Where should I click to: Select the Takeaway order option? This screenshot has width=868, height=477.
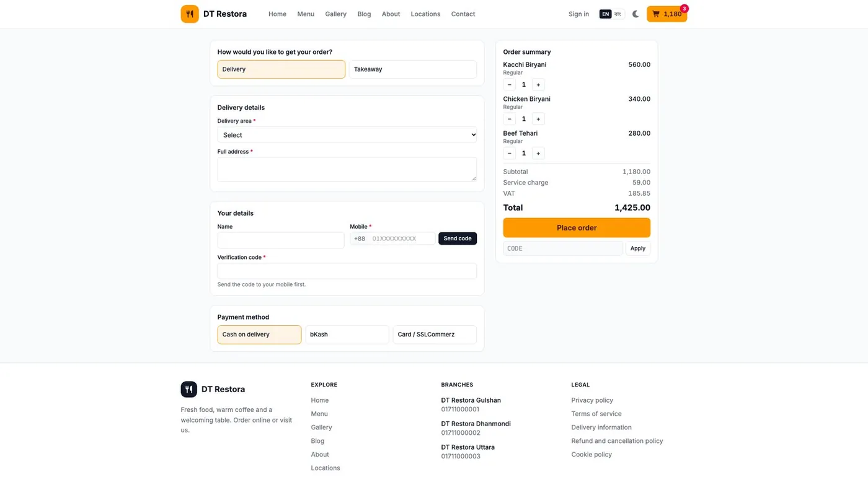413,69
